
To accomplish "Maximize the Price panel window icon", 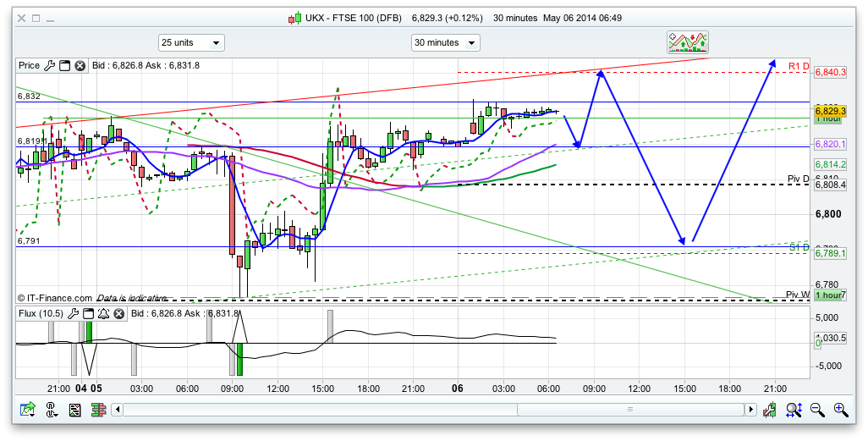I will point(64,65).
